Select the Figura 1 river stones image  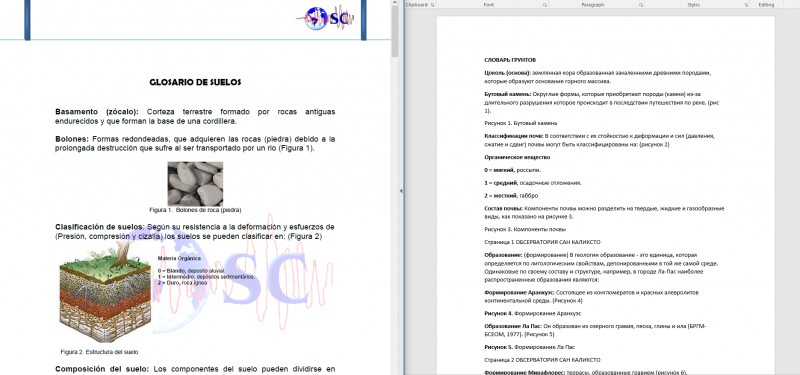coord(195,184)
